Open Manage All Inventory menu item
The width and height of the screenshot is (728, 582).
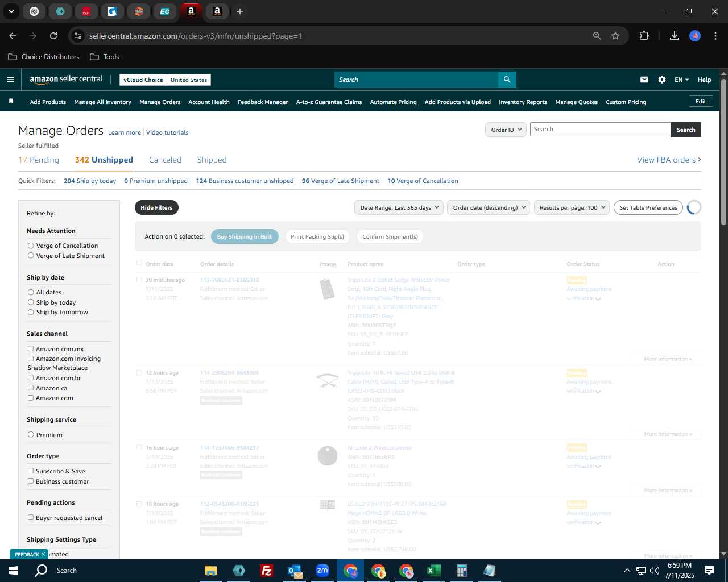(x=102, y=102)
